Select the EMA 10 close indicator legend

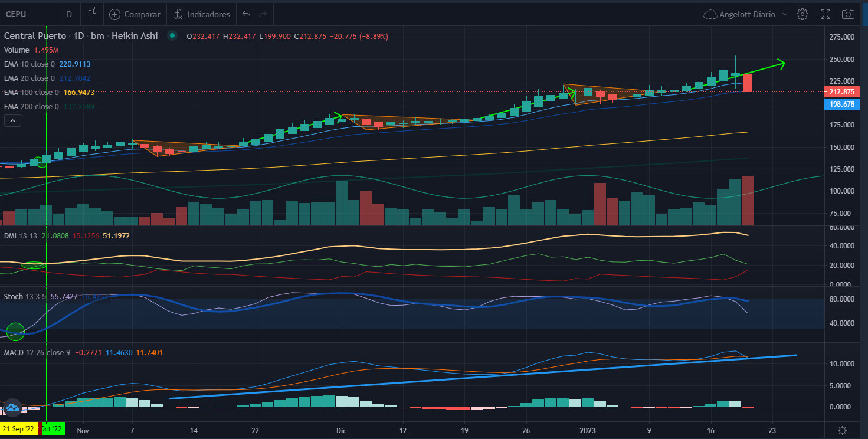(30, 64)
